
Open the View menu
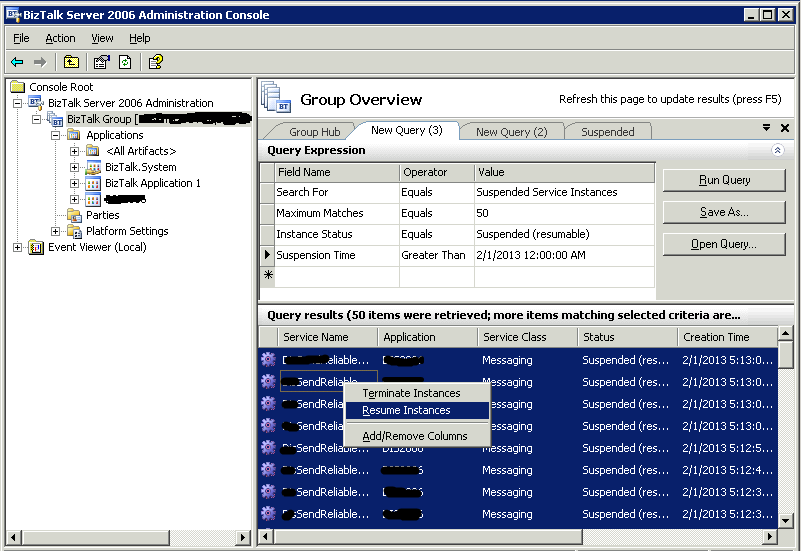pyautogui.click(x=102, y=38)
